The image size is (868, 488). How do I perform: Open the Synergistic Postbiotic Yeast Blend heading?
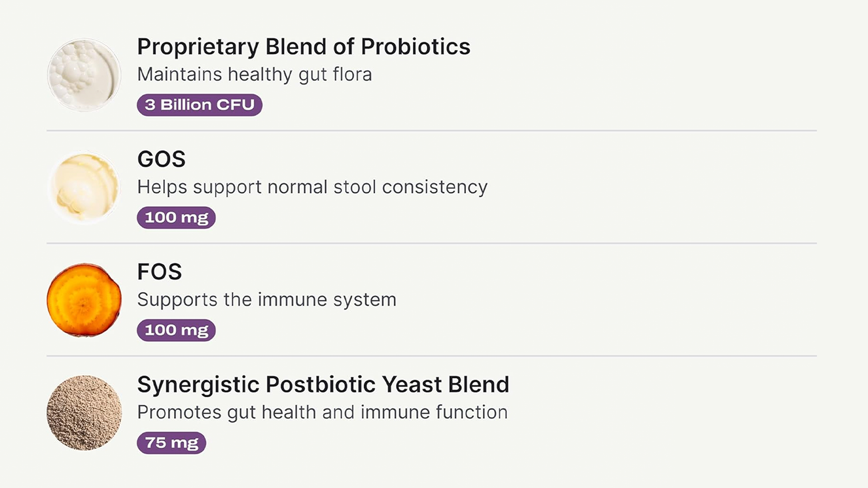323,385
